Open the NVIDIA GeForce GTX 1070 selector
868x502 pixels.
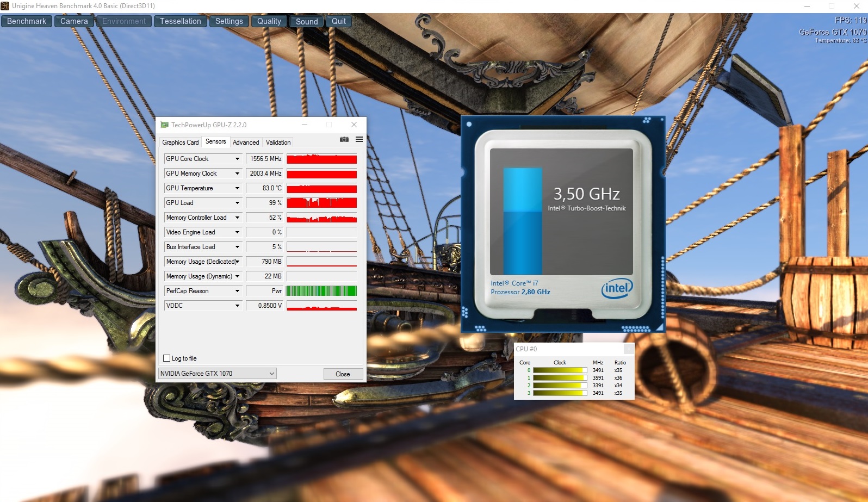218,374
